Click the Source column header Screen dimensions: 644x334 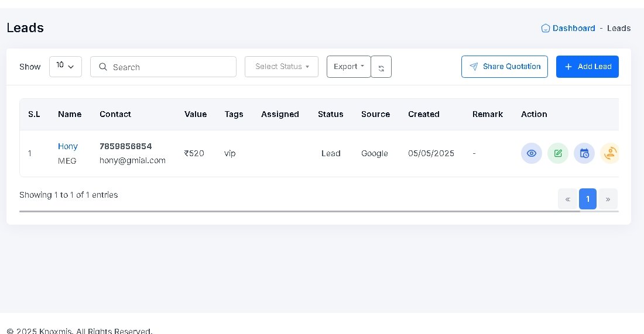click(375, 114)
